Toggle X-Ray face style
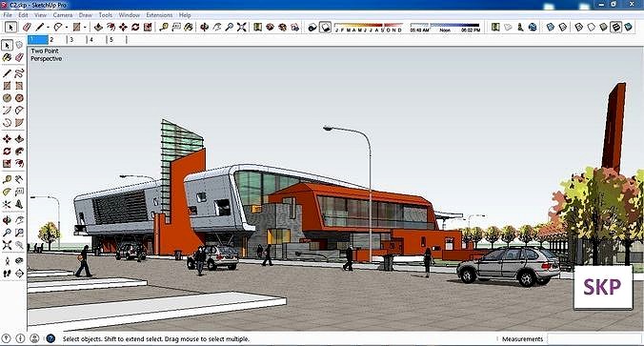This screenshot has height=346, width=644. 551,27
